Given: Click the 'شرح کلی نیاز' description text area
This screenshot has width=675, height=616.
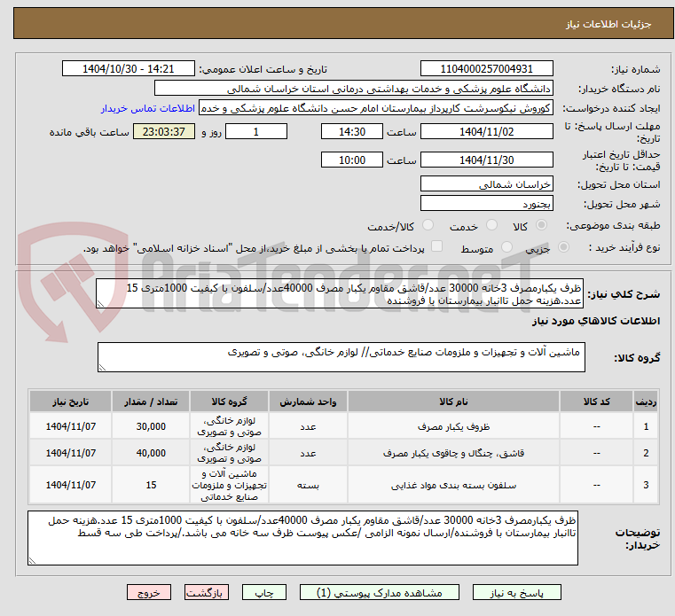Looking at the screenshot, I should (339, 293).
